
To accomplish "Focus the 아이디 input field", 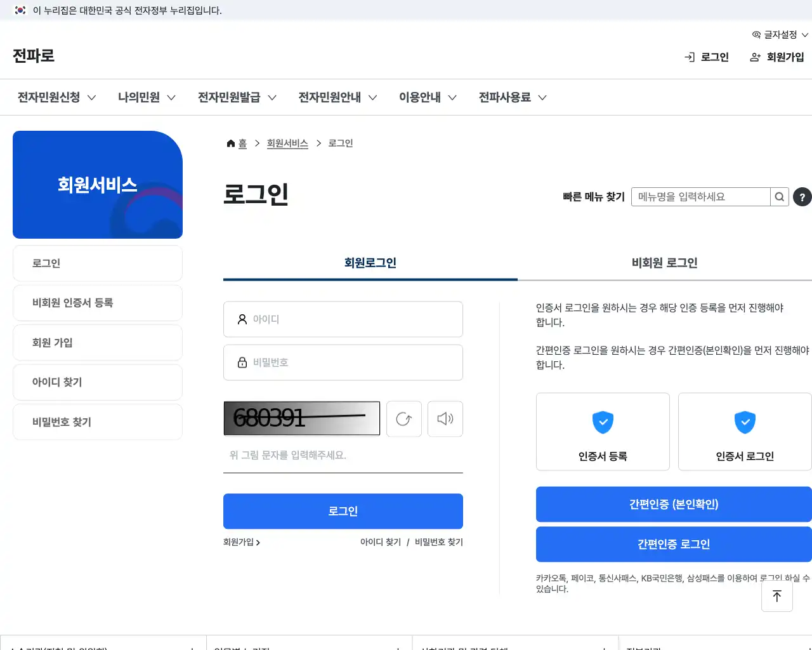I will pyautogui.click(x=343, y=319).
